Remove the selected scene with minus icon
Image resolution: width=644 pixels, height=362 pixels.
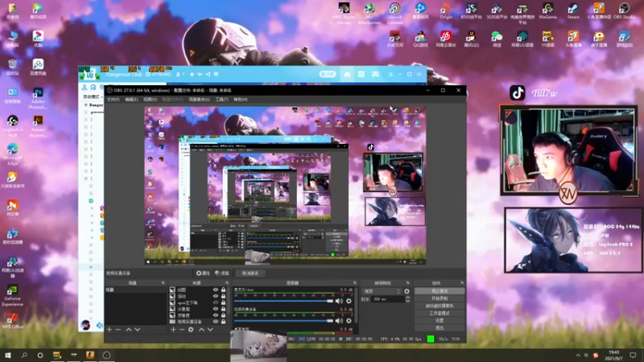coord(118,329)
